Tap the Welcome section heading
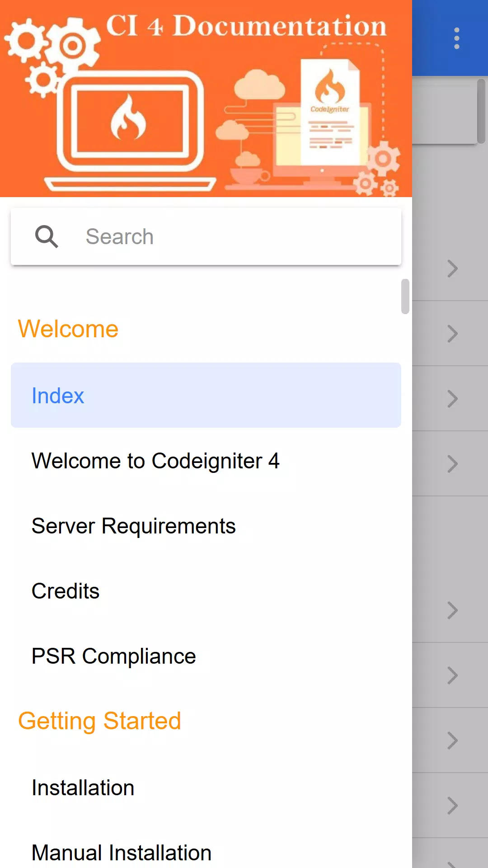The image size is (488, 868). pyautogui.click(x=68, y=329)
